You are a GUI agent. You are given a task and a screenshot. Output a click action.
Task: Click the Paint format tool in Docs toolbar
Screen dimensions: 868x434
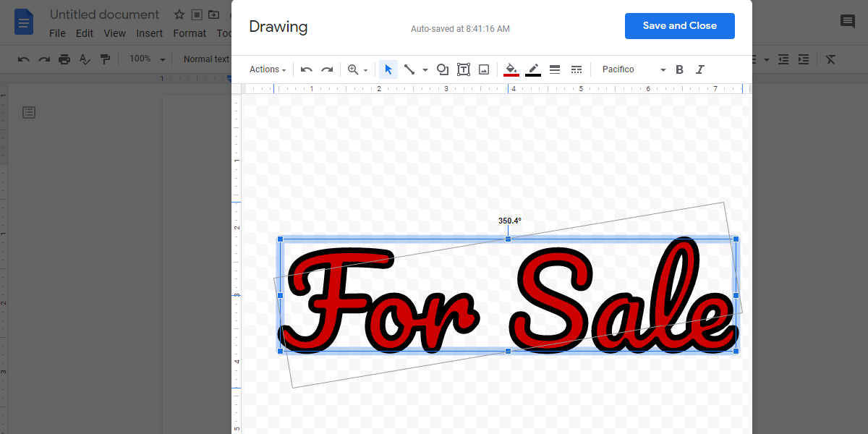(105, 59)
